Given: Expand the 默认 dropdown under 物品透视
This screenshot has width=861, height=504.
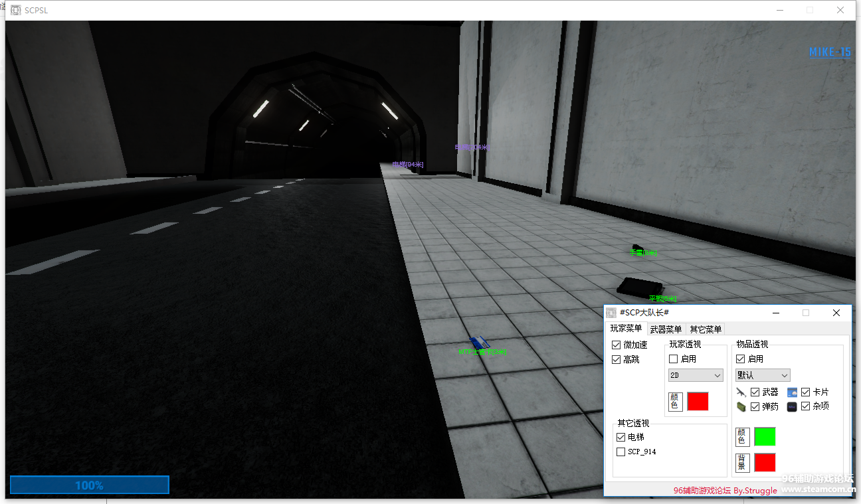Looking at the screenshot, I should [x=763, y=375].
